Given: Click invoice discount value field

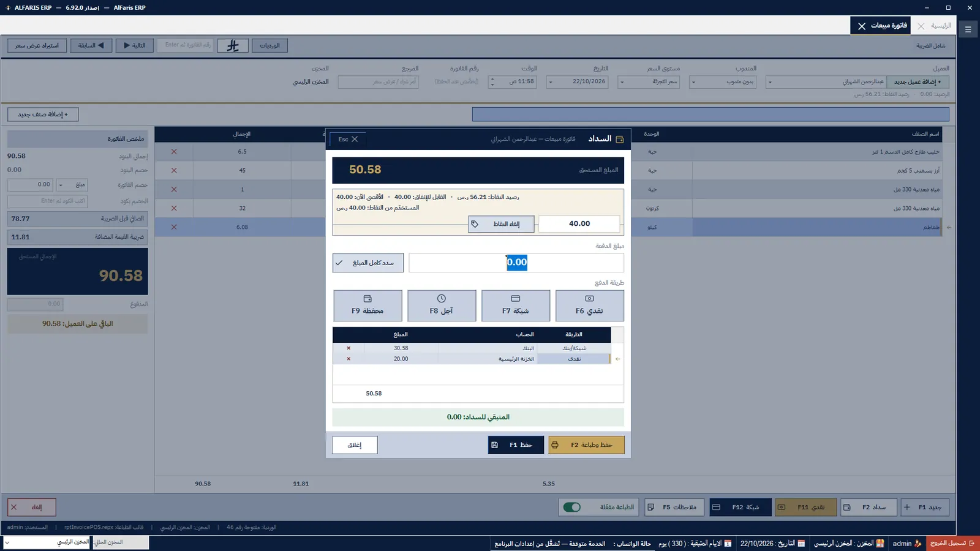Looking at the screenshot, I should (31, 184).
